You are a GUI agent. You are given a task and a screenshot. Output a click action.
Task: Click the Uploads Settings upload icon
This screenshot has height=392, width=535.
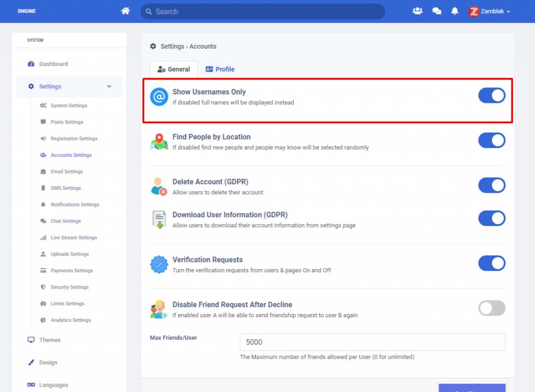point(43,254)
